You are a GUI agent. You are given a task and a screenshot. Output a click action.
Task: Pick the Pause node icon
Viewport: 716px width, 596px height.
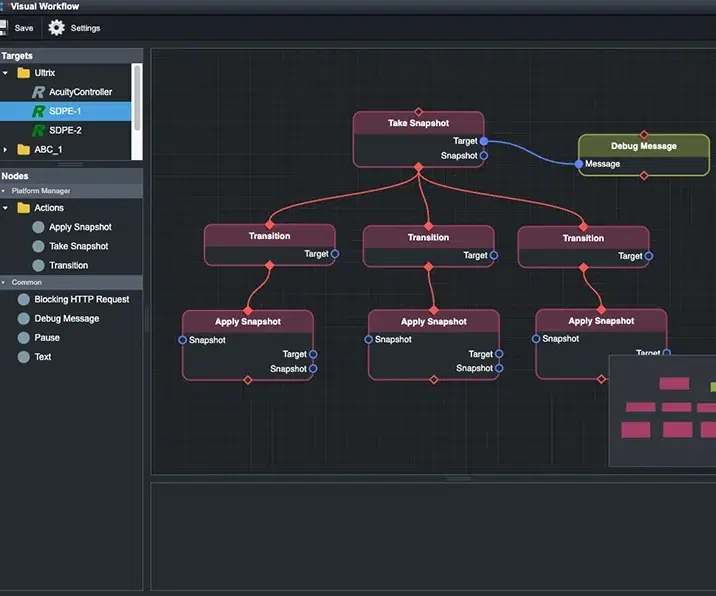tap(24, 338)
